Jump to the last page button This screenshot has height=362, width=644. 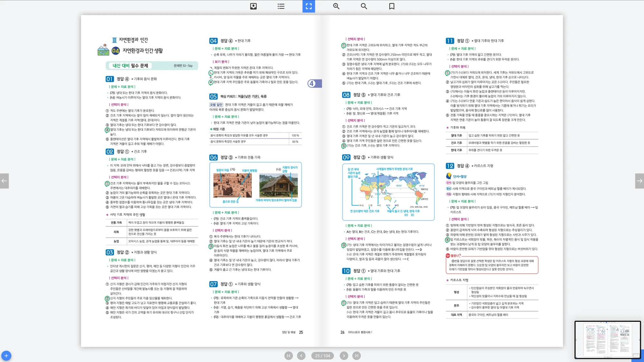356,356
